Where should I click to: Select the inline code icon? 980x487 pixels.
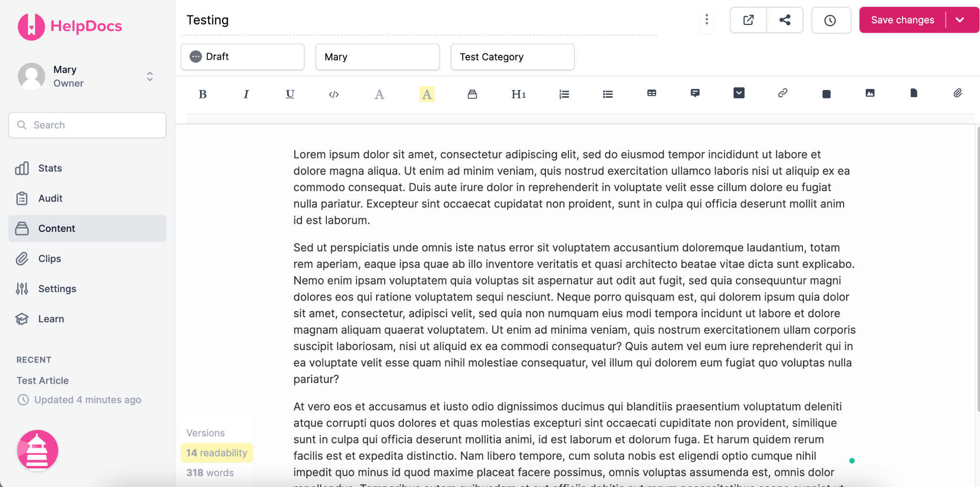pyautogui.click(x=334, y=94)
